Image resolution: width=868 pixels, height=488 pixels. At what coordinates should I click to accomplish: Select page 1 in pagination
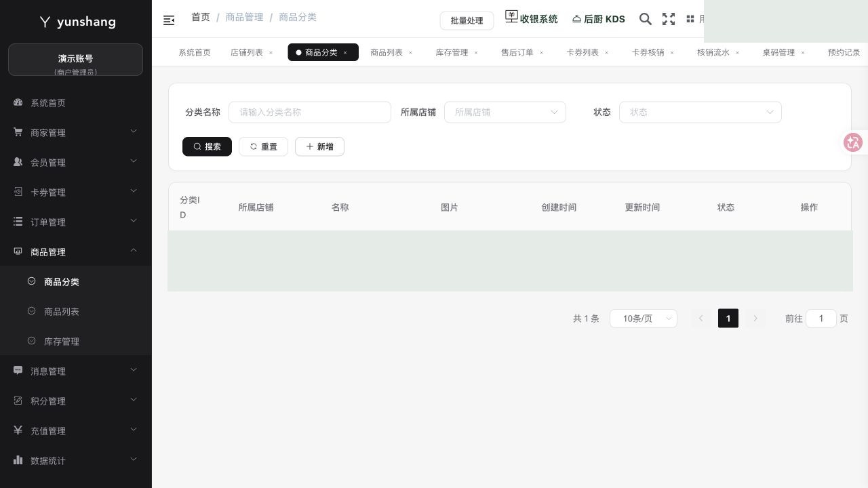pyautogui.click(x=728, y=318)
